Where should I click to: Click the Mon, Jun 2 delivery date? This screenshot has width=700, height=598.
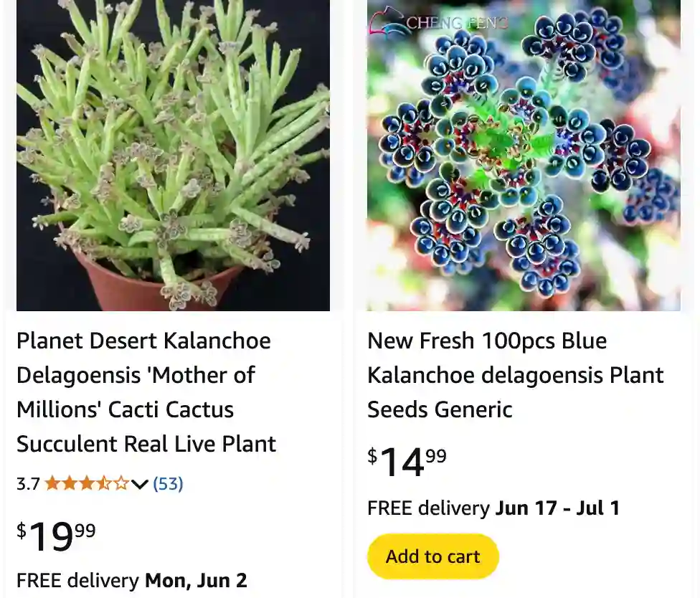click(x=196, y=580)
